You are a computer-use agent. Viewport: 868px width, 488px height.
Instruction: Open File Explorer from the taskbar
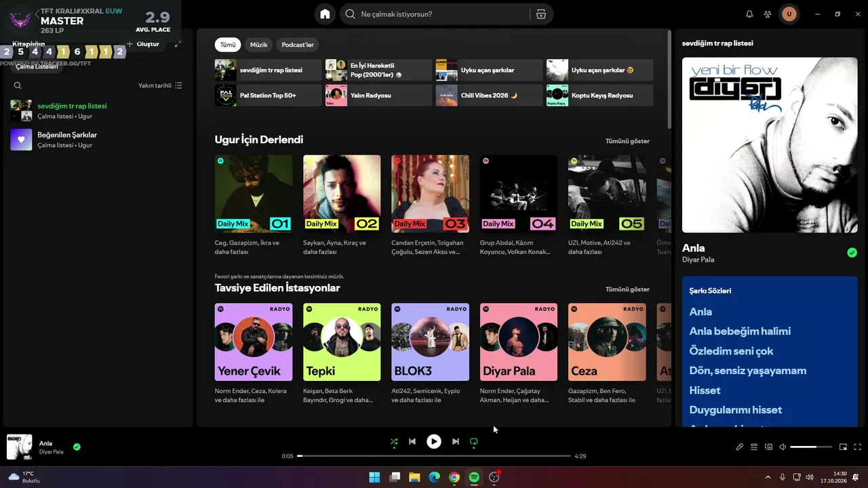coord(414,477)
